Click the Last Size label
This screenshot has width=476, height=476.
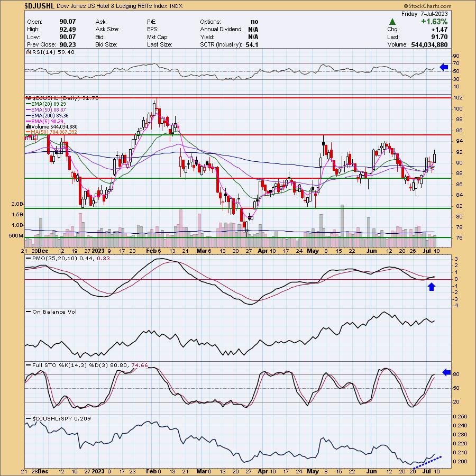159,44
